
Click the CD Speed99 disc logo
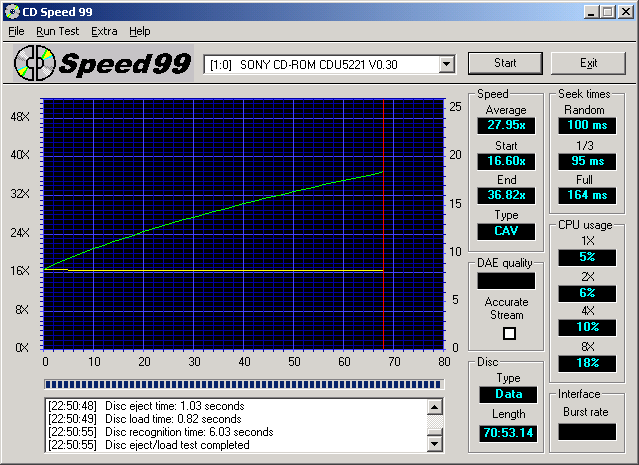pos(34,63)
